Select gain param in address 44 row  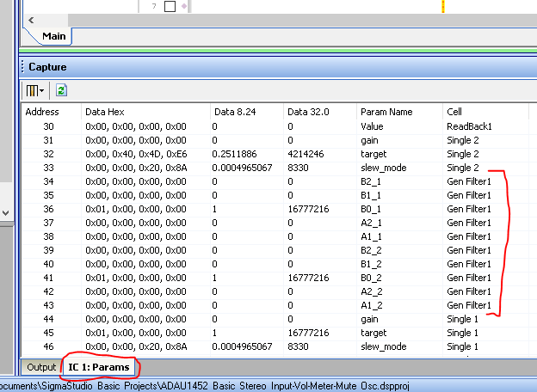[369, 319]
